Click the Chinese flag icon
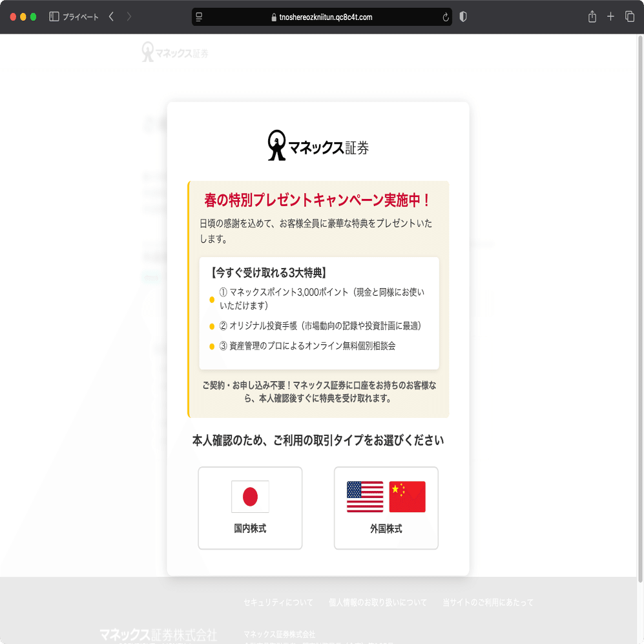Image resolution: width=644 pixels, height=644 pixels. (406, 497)
